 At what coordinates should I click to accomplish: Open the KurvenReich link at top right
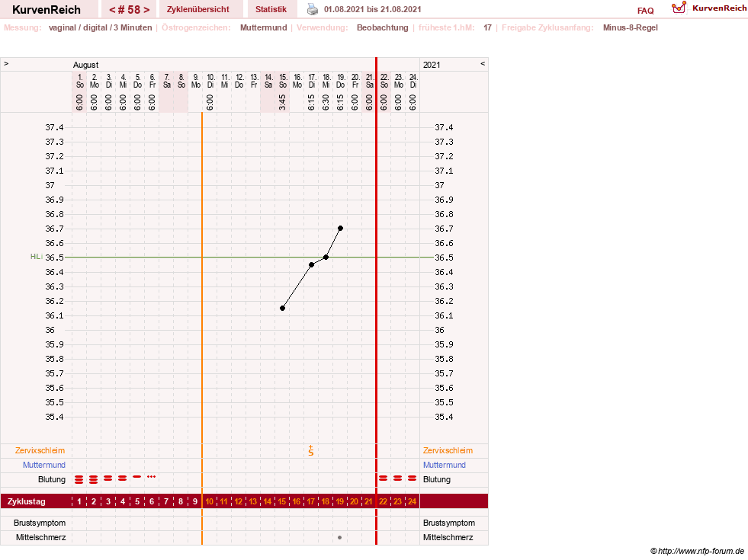coord(719,8)
